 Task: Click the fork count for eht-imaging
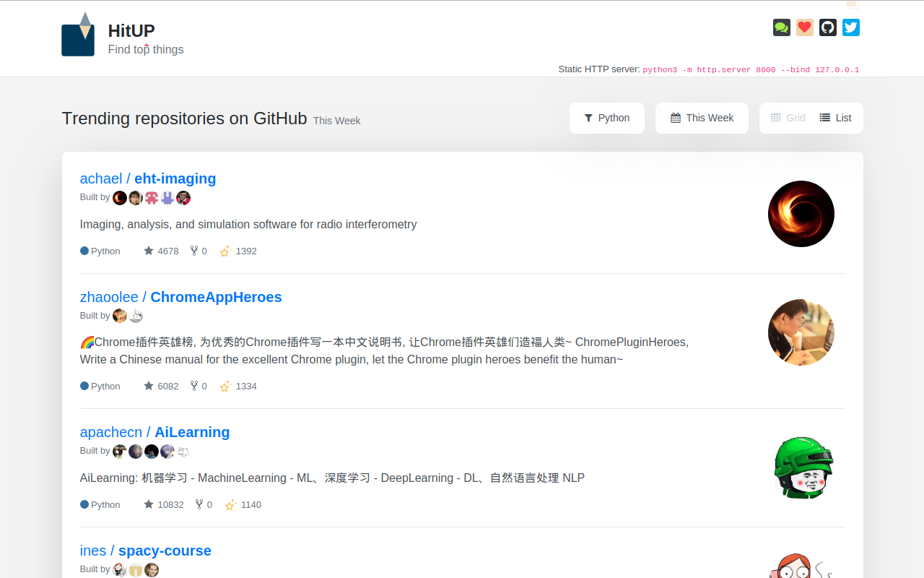pos(199,251)
